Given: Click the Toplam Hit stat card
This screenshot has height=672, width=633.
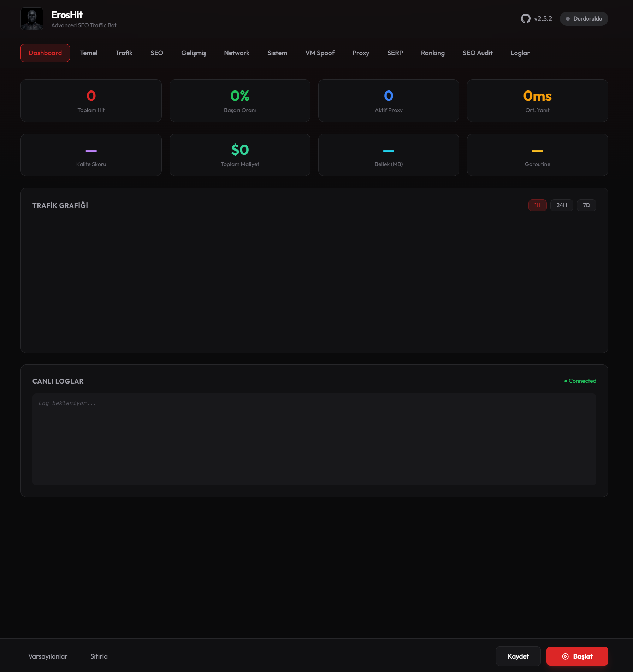Looking at the screenshot, I should 91,101.
